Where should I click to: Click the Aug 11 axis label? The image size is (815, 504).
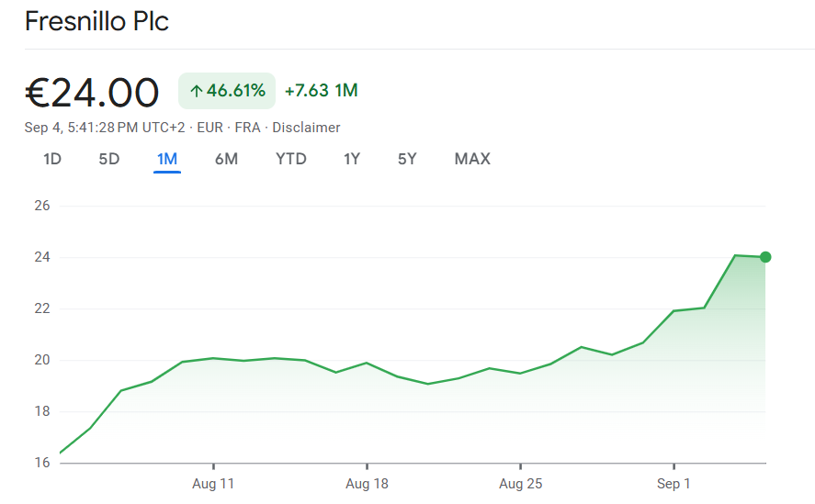(x=213, y=484)
